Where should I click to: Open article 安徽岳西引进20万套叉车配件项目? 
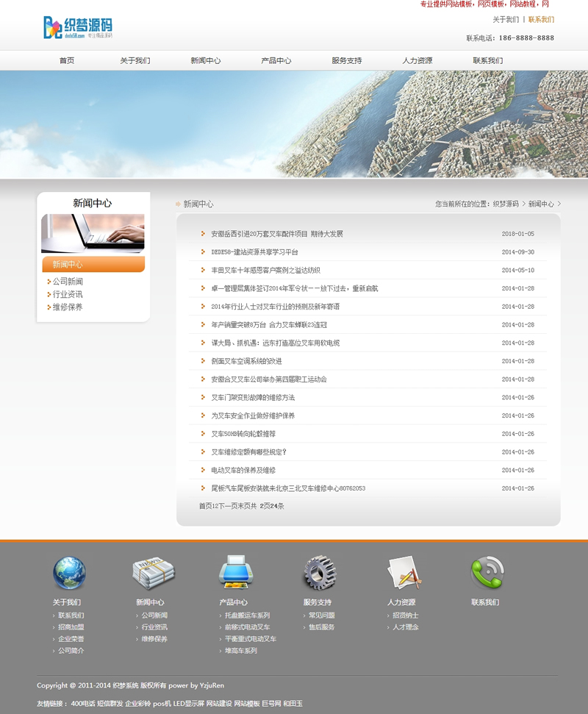[x=276, y=234]
